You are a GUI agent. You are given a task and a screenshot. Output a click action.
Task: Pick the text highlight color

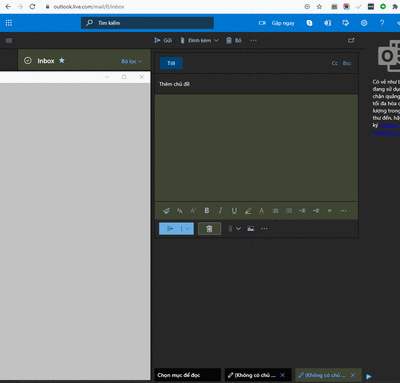[248, 211]
